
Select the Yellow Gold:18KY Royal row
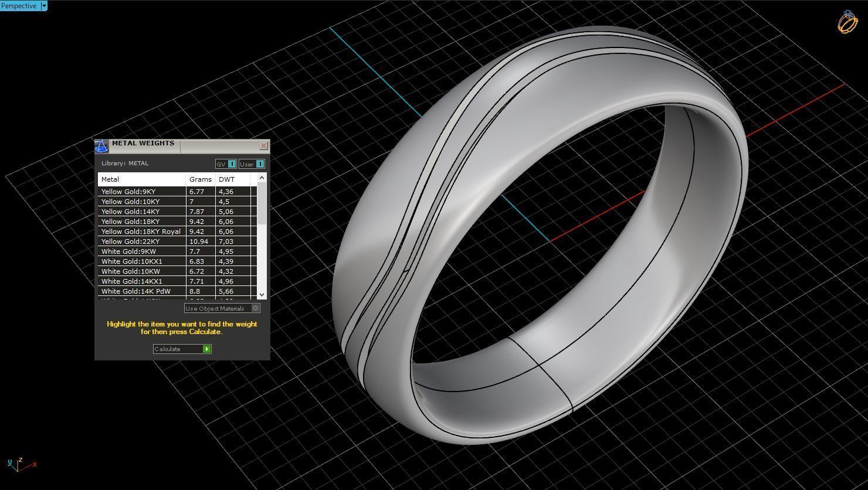pyautogui.click(x=177, y=232)
